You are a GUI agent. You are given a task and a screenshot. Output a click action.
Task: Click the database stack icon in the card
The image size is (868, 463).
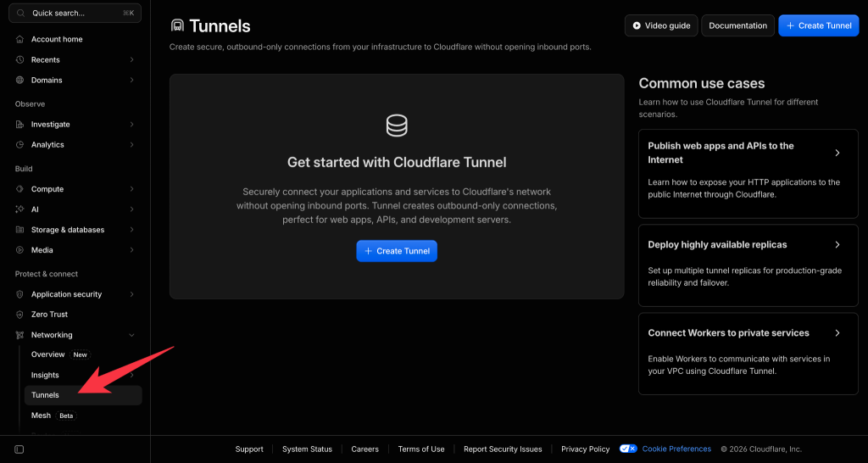397,126
